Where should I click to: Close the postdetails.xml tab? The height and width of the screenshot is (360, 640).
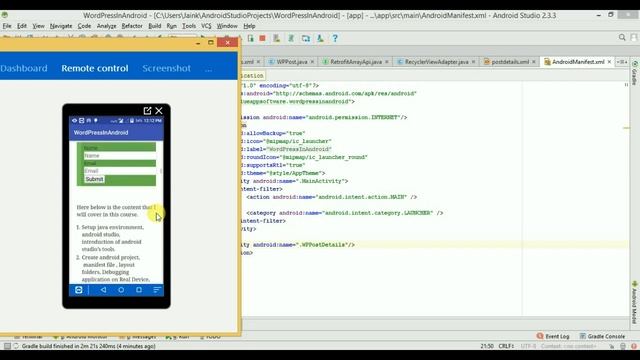point(534,62)
